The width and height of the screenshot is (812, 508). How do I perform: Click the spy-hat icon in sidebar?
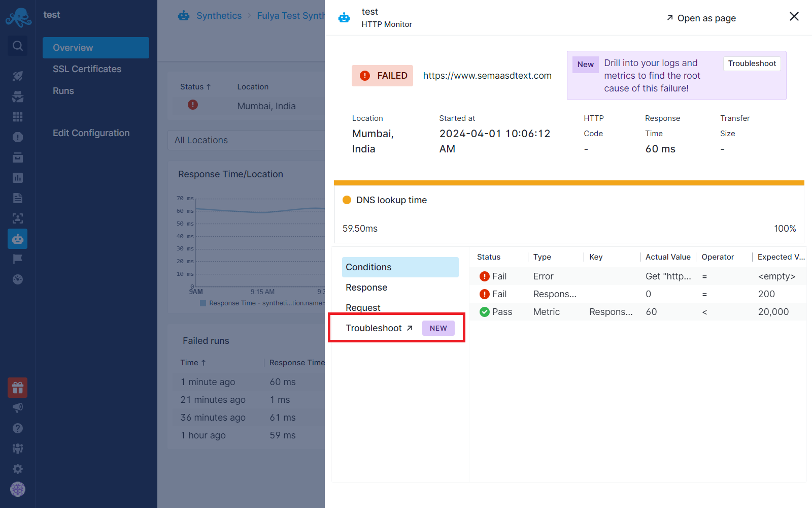(18, 97)
